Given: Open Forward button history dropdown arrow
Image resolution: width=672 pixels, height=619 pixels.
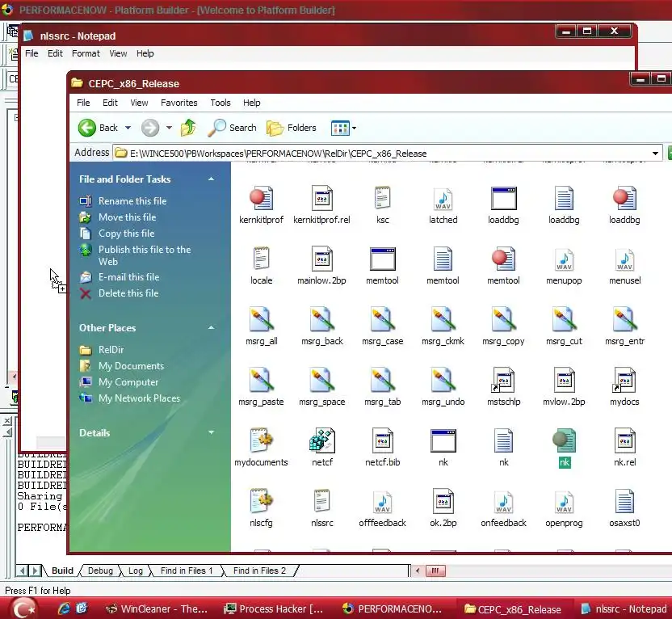Looking at the screenshot, I should [x=169, y=128].
